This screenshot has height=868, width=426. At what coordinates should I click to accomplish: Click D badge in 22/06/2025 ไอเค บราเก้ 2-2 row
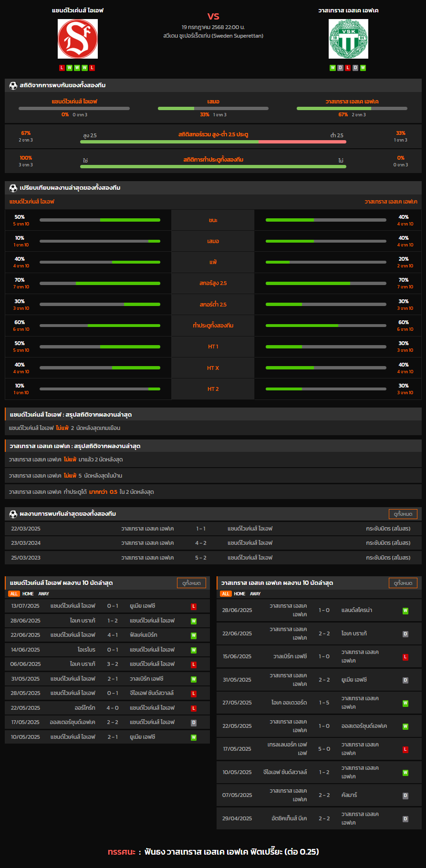coord(405,634)
